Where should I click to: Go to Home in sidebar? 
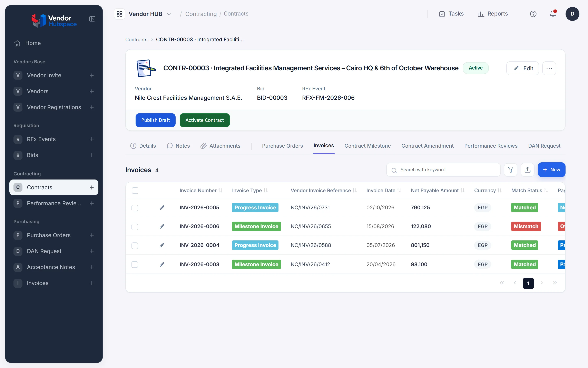(x=33, y=43)
